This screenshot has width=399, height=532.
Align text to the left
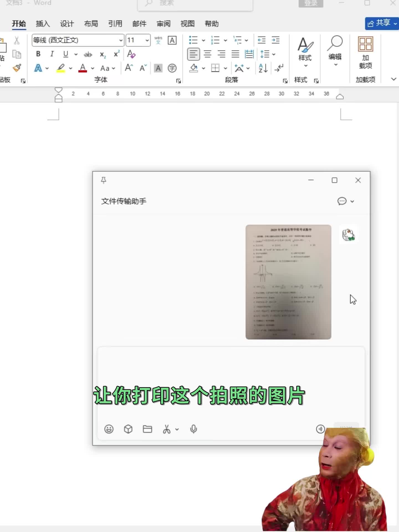(193, 54)
